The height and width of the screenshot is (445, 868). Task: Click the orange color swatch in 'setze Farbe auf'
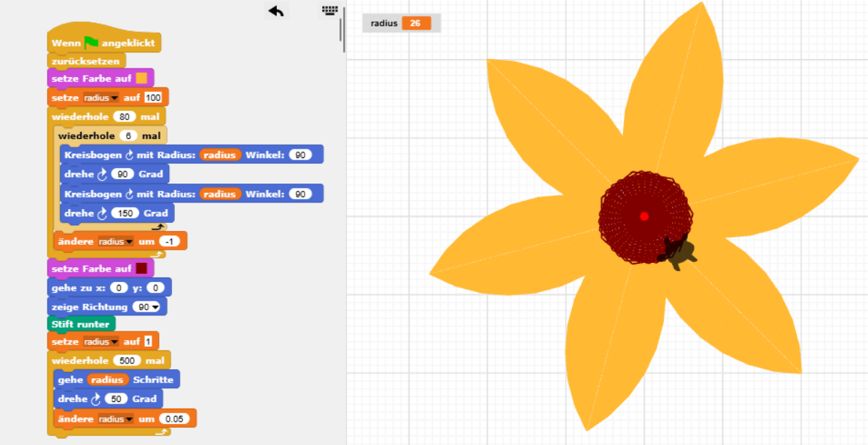pyautogui.click(x=141, y=79)
